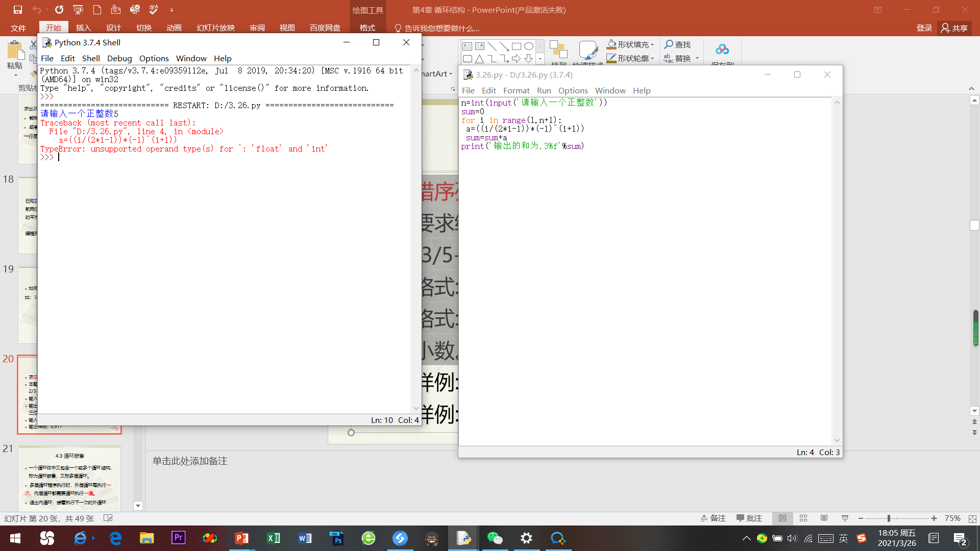Switch to the 插入 (Insert) ribbon tab

coord(83,28)
